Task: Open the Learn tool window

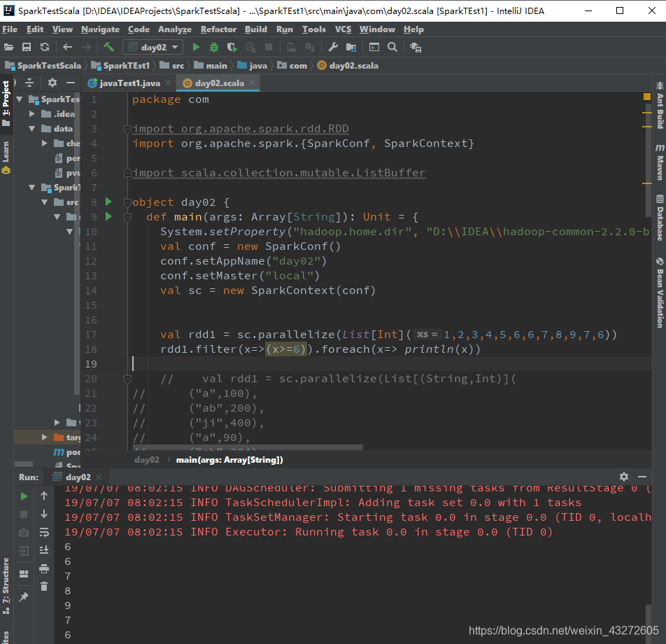Action: click(6, 157)
